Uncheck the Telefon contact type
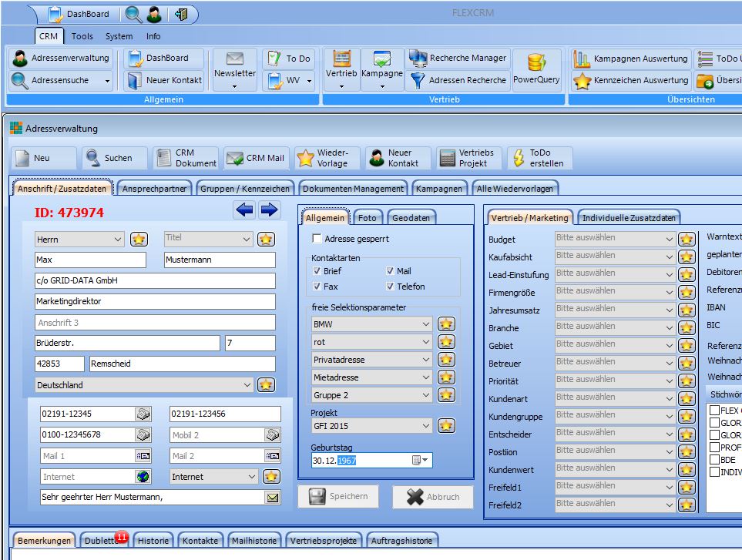Viewport: 742px width, 560px height. 390,286
